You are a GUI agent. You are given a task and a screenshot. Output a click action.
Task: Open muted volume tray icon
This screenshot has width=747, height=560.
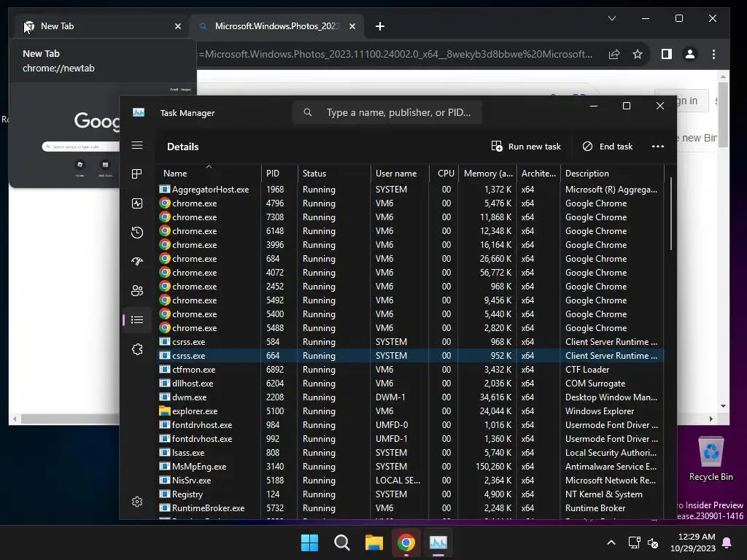click(x=653, y=542)
